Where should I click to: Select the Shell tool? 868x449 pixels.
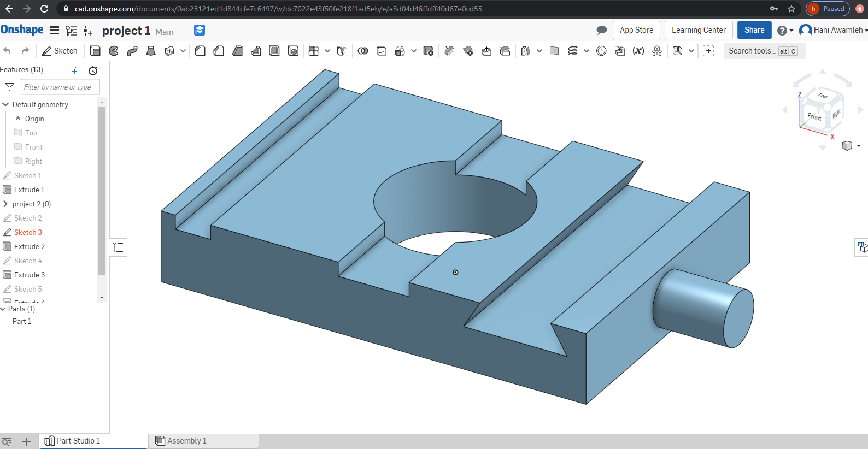point(274,51)
